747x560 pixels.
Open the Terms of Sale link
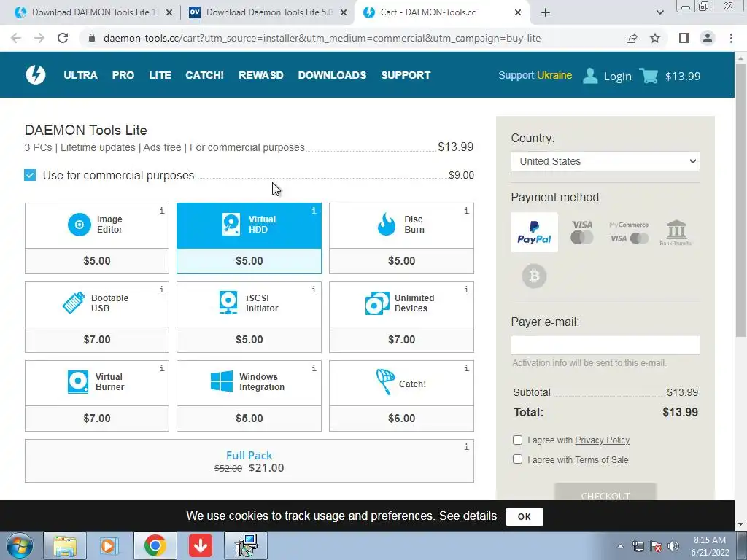602,459
